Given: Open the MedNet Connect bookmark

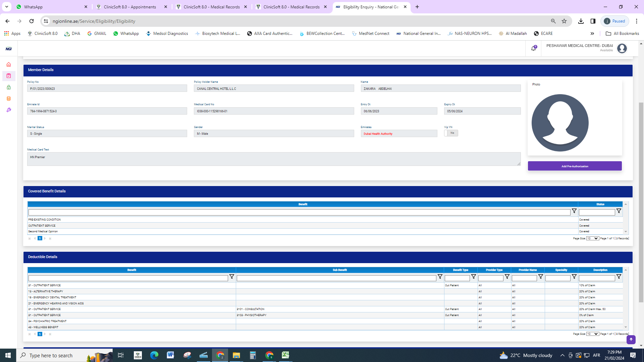Looking at the screenshot, I should click(x=371, y=34).
